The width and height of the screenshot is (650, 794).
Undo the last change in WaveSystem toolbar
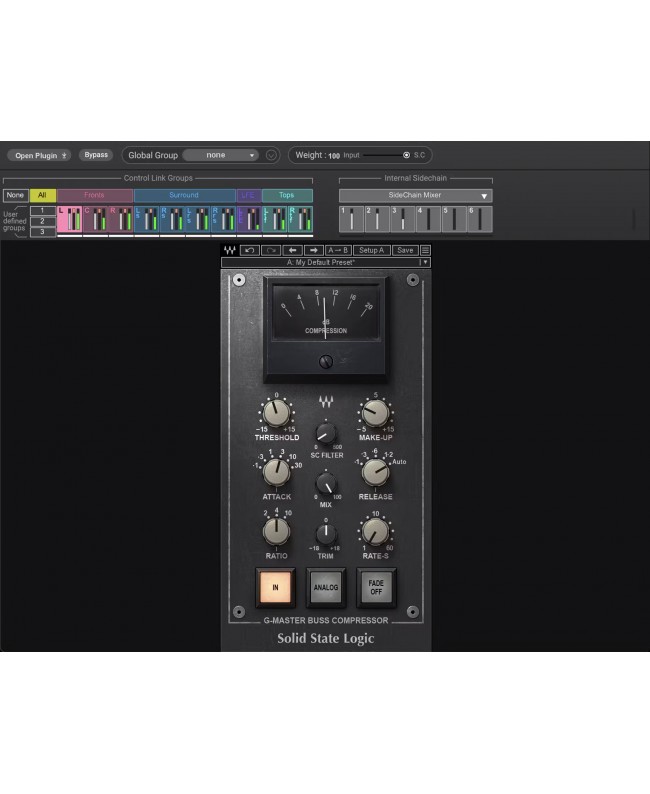250,250
